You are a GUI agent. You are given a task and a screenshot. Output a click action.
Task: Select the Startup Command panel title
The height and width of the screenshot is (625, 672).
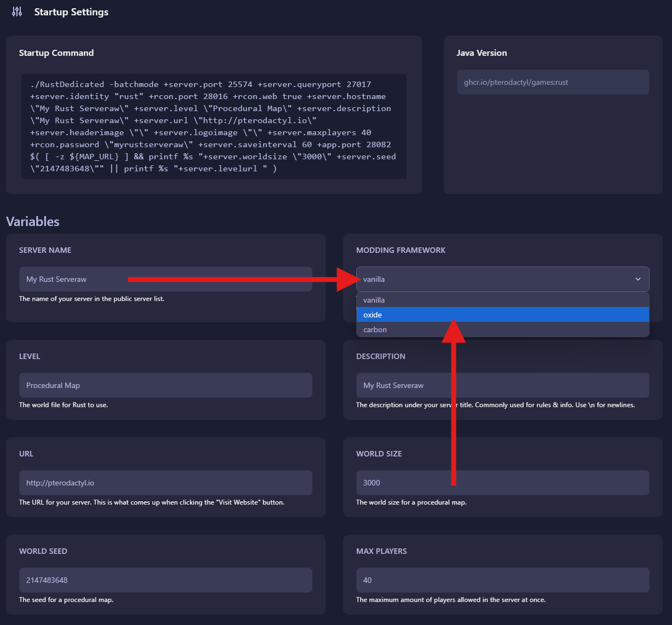pyautogui.click(x=56, y=53)
